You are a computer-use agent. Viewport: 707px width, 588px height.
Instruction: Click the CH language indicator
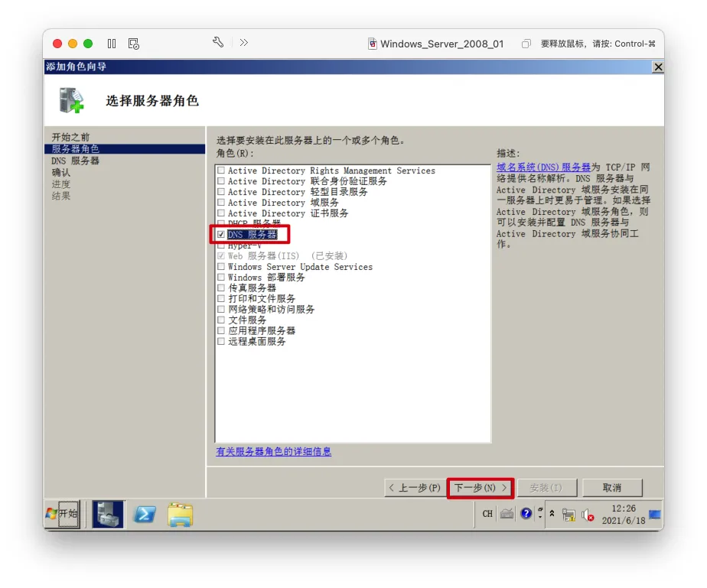click(x=487, y=514)
